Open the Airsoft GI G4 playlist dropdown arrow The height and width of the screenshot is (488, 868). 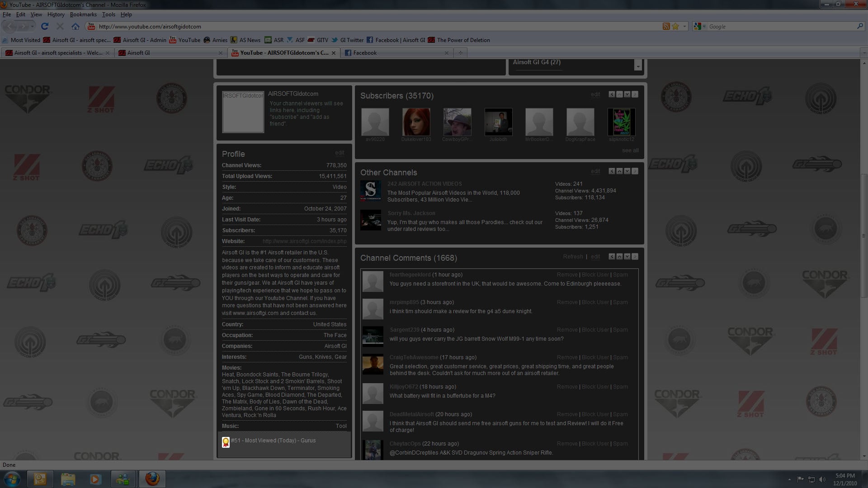tap(638, 66)
